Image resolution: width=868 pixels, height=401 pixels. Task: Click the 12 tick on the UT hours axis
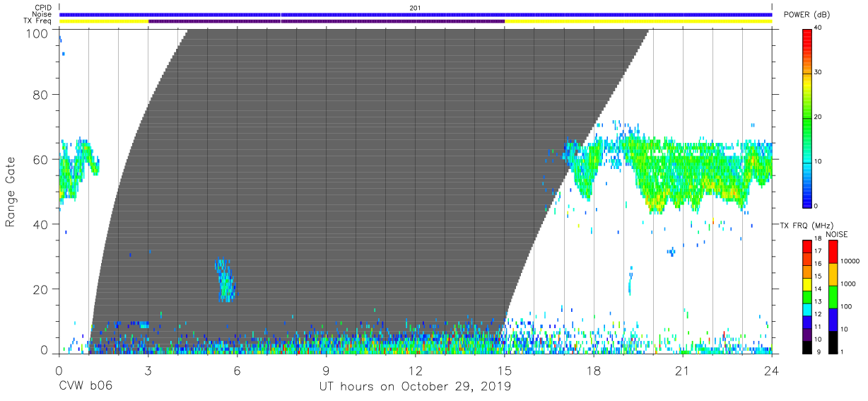point(416,370)
